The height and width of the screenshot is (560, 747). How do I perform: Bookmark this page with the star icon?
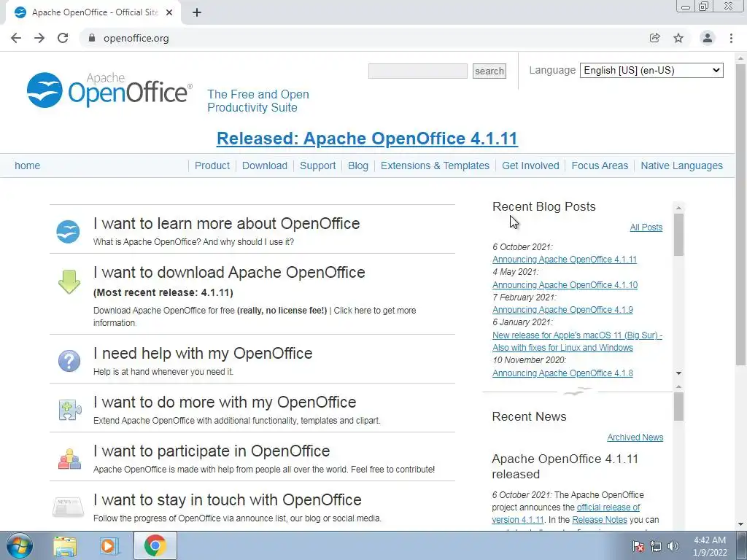(x=678, y=38)
